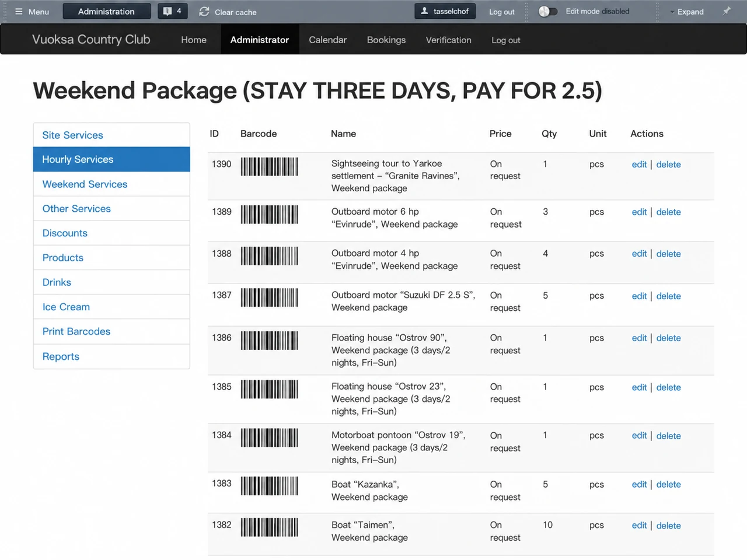
Task: Edit the Suzuki DF 2.5 S row
Action: [x=639, y=296]
